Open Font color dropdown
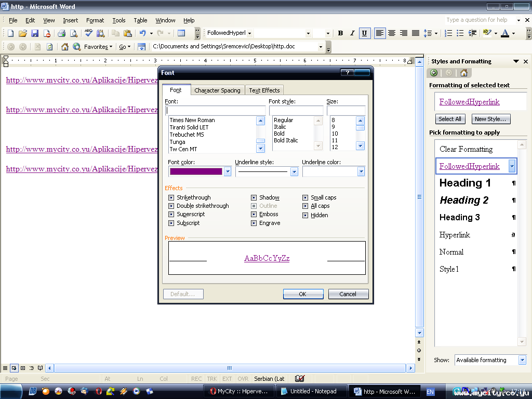The image size is (532, 399). point(228,171)
